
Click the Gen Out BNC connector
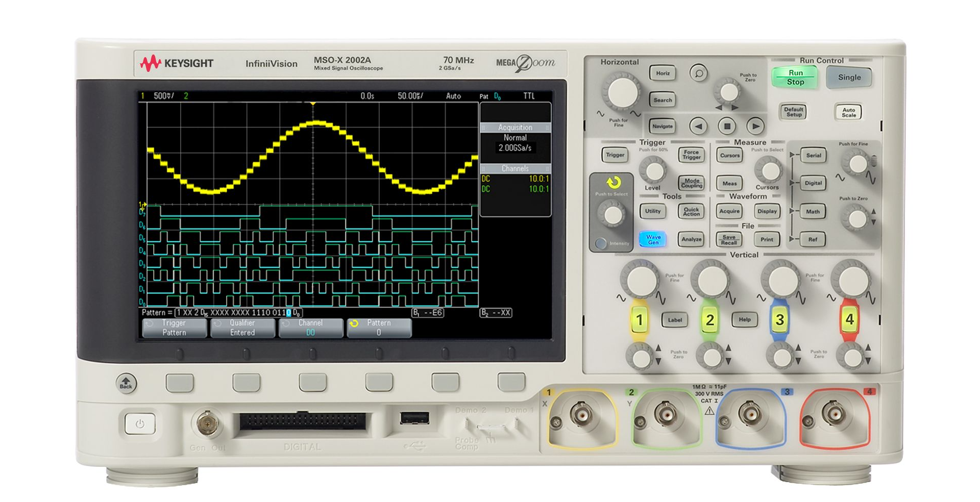[x=207, y=423]
